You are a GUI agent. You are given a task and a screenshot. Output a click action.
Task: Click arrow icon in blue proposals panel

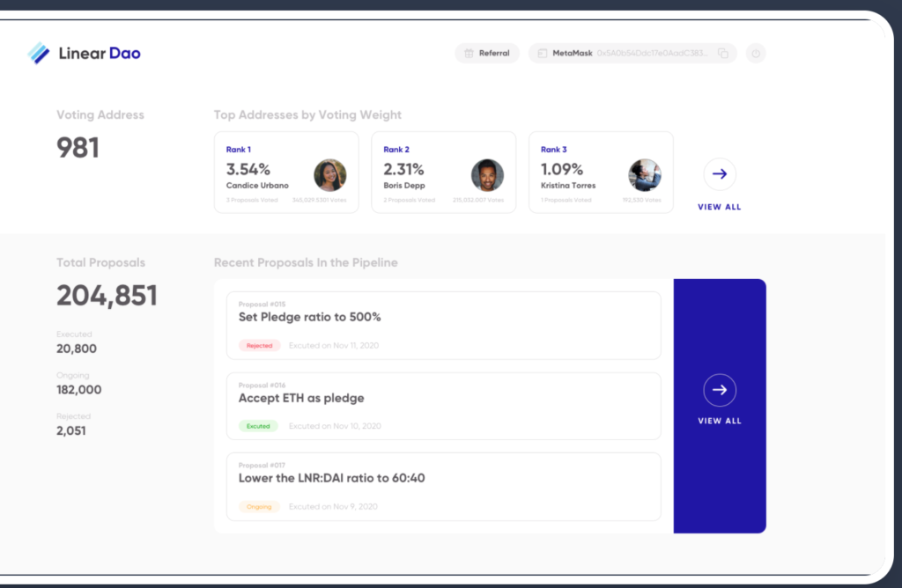pyautogui.click(x=720, y=390)
